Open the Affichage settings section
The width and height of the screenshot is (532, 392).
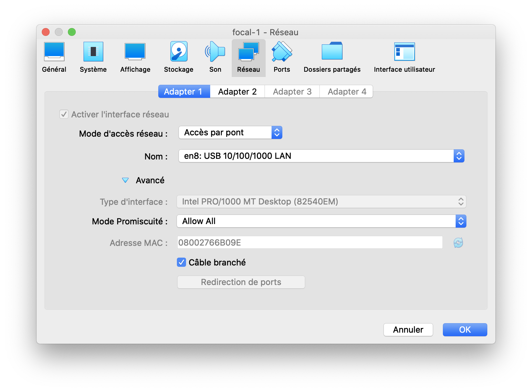(x=135, y=58)
